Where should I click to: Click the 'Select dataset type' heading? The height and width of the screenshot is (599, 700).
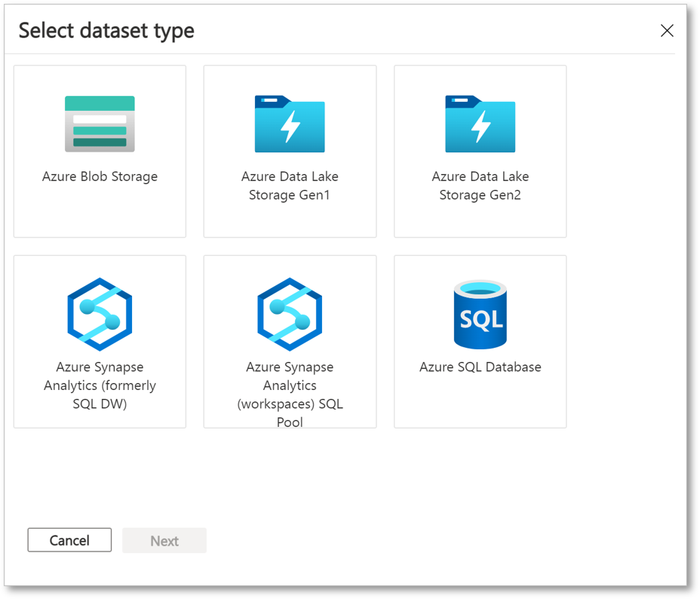point(106,30)
